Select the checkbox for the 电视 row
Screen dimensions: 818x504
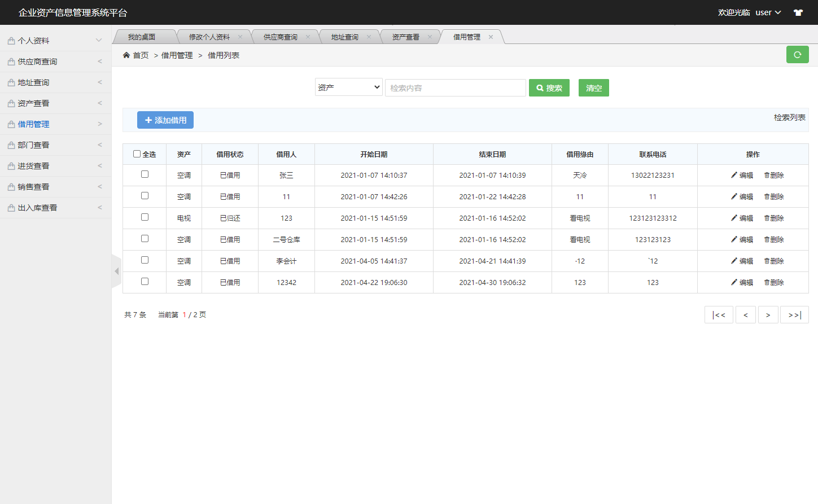tap(145, 217)
